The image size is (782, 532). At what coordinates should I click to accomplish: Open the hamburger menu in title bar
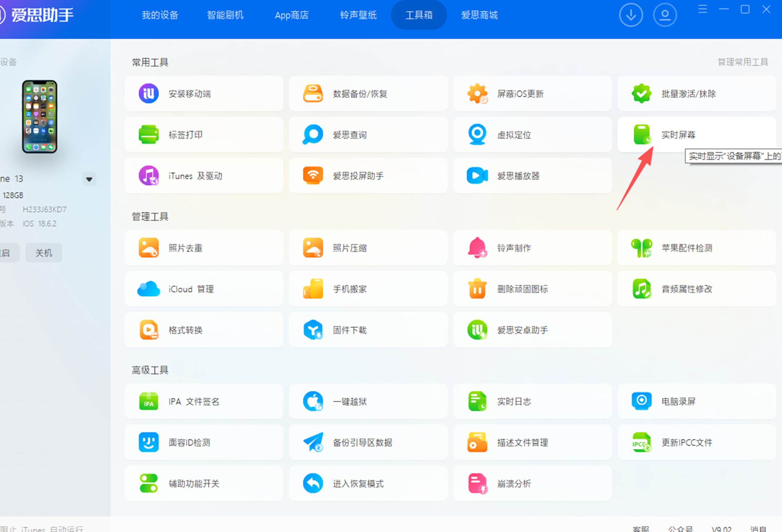coord(703,9)
